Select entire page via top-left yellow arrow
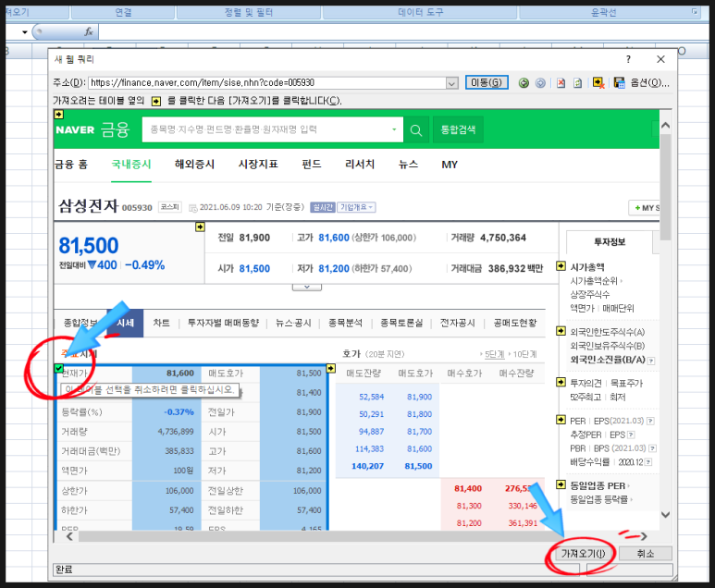This screenshot has height=588, width=715. (59, 115)
